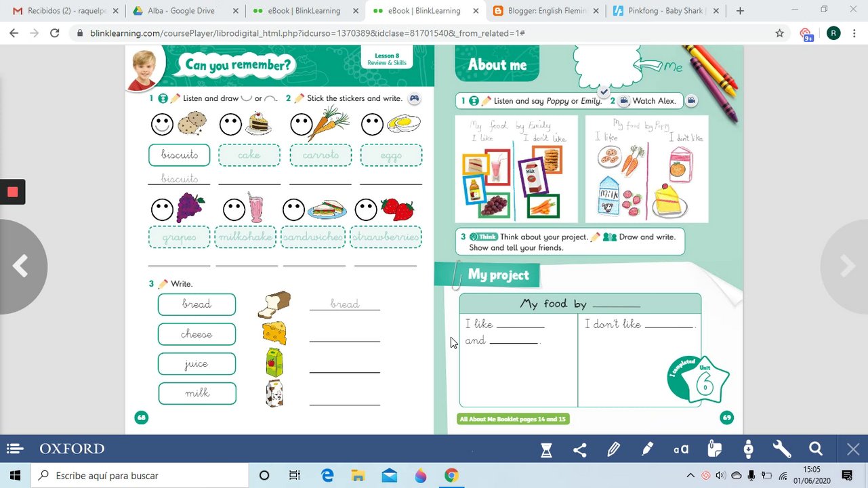This screenshot has width=868, height=488.
Task: Click the cheese word box
Action: click(x=197, y=334)
